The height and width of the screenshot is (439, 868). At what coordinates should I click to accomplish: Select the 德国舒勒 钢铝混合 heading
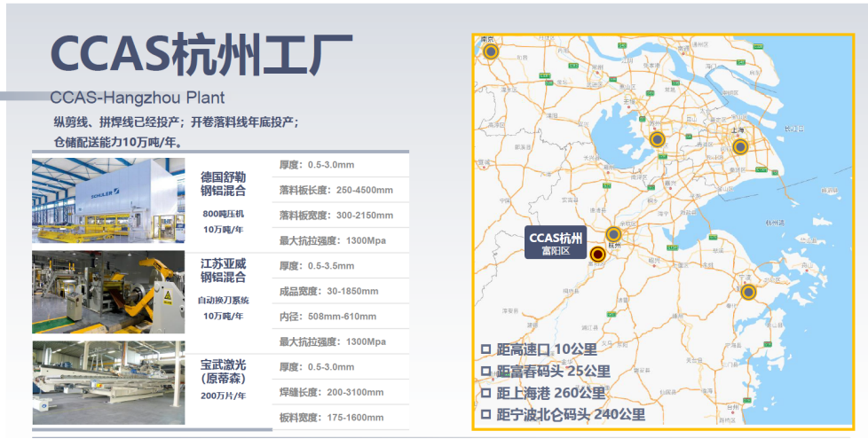pos(223,184)
